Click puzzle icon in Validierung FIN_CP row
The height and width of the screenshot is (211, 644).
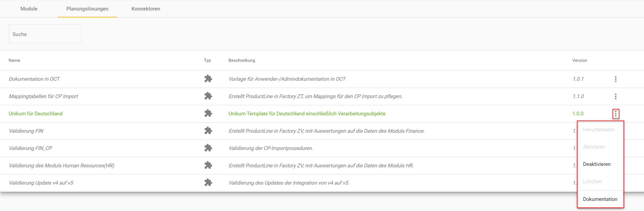pos(208,148)
